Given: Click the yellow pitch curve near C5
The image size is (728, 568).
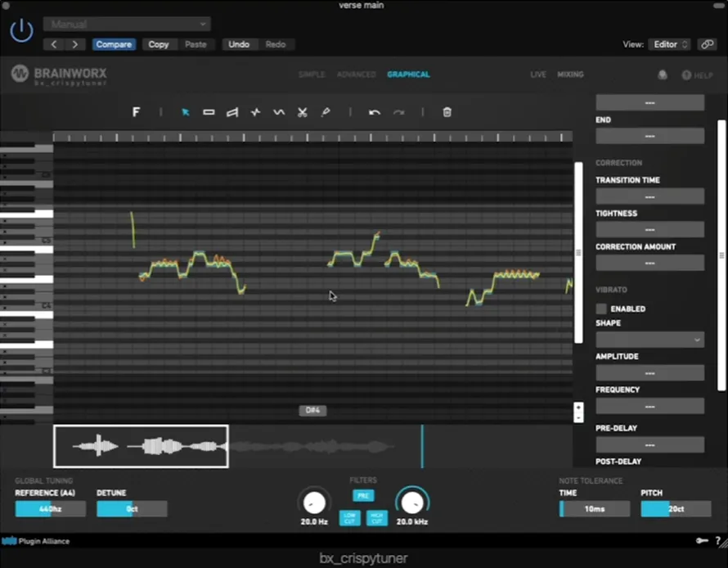Looking at the screenshot, I should tap(133, 230).
